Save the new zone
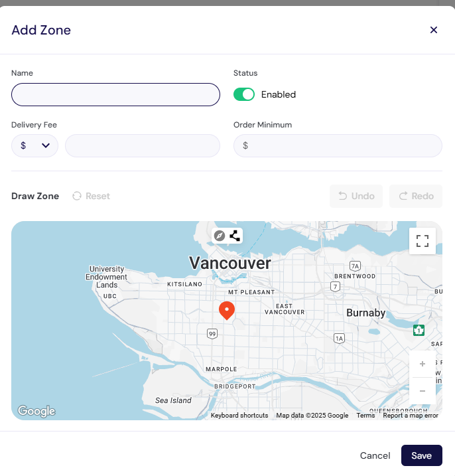This screenshot has width=455, height=476. point(422,455)
